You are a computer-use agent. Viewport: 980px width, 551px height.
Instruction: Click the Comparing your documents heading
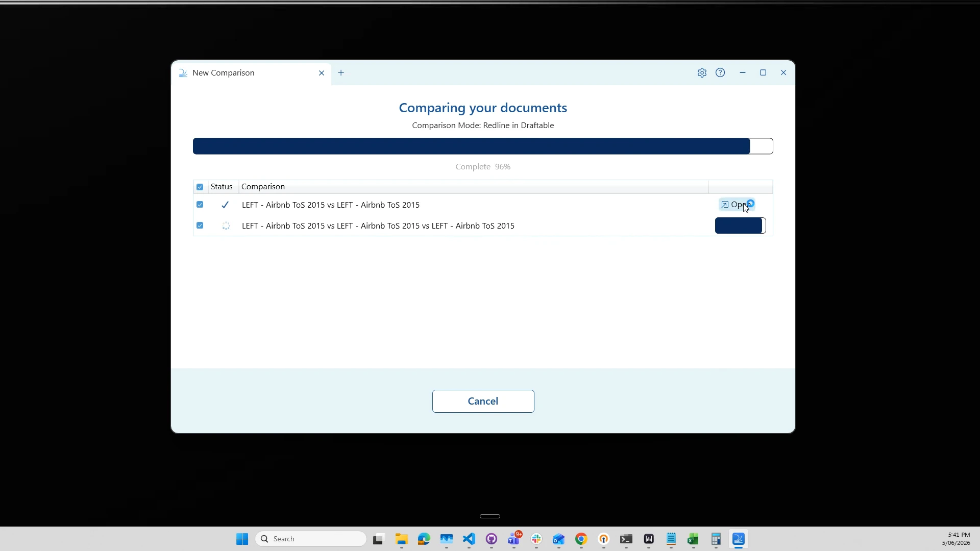pos(483,108)
